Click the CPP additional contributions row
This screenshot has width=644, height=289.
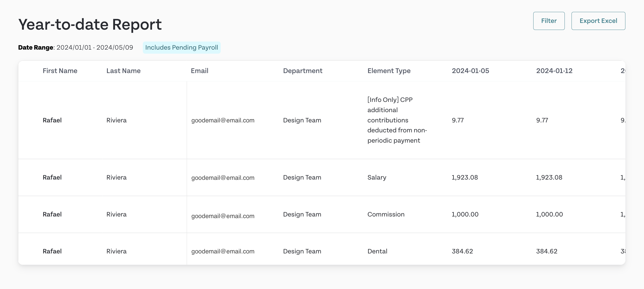[397, 120]
